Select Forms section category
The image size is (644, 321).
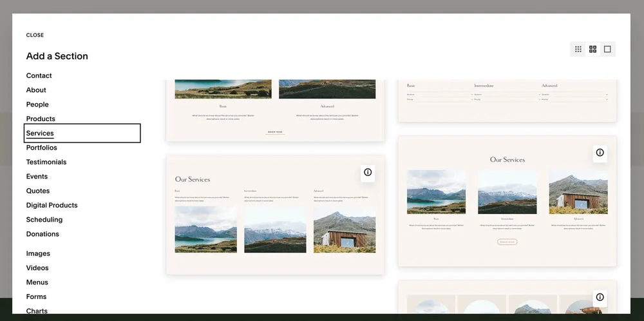[x=36, y=297]
